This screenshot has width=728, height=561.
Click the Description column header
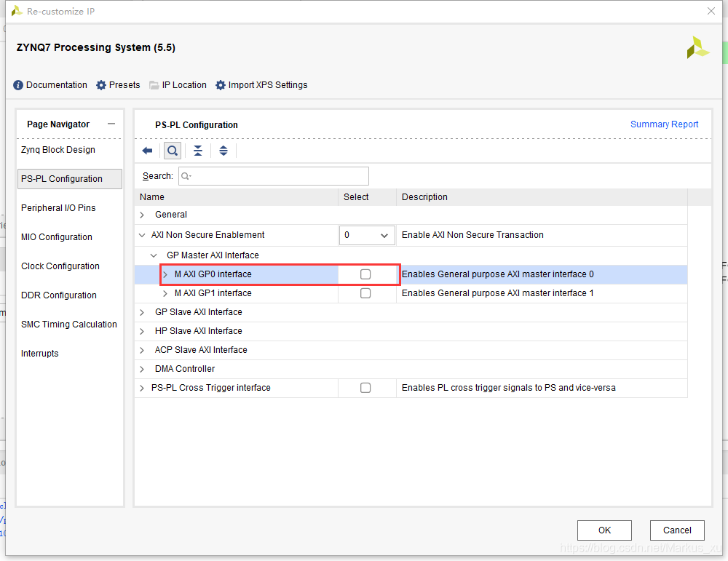point(542,197)
